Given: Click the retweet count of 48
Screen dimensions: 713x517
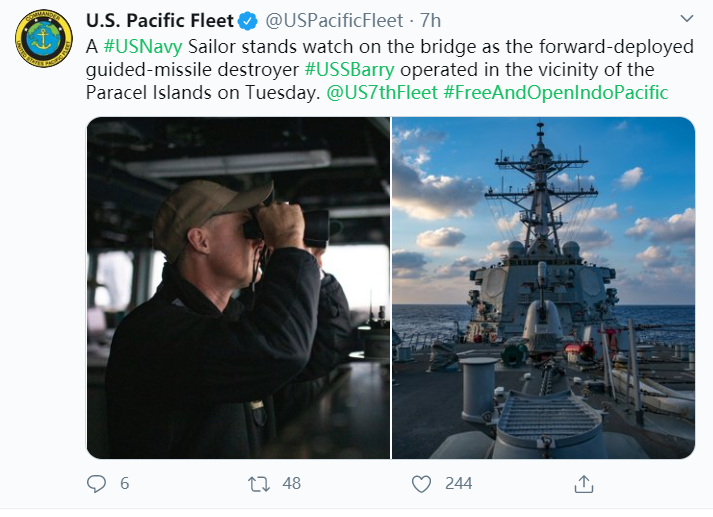Looking at the screenshot, I should click(291, 484).
